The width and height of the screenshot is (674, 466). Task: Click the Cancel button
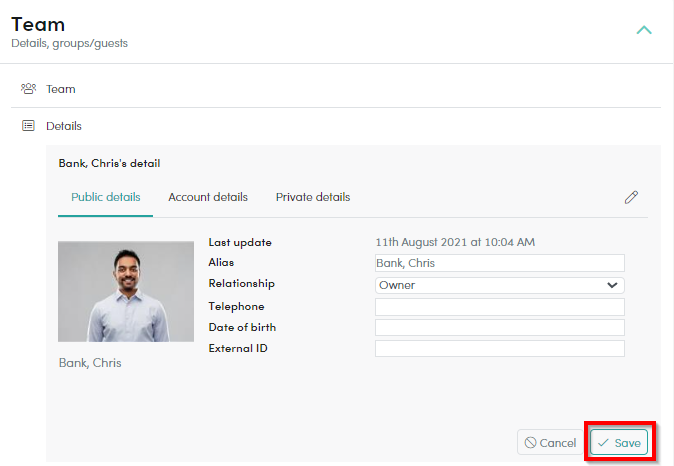(x=550, y=442)
